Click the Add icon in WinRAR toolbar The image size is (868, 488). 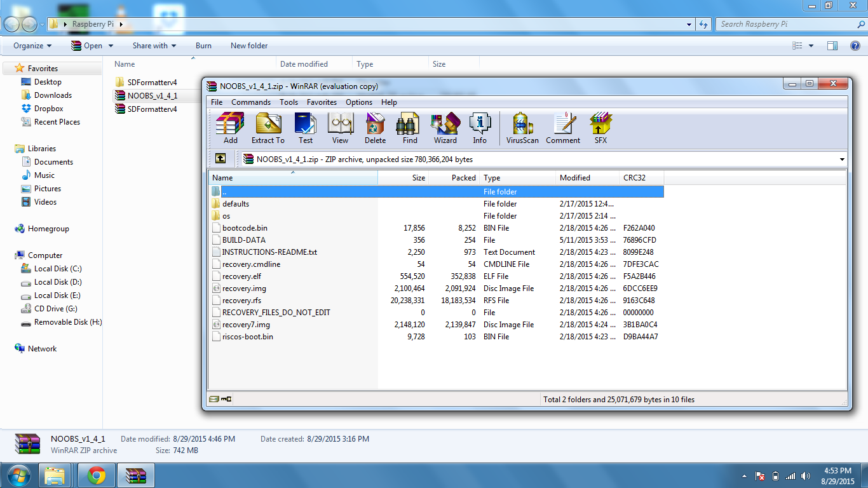tap(230, 128)
